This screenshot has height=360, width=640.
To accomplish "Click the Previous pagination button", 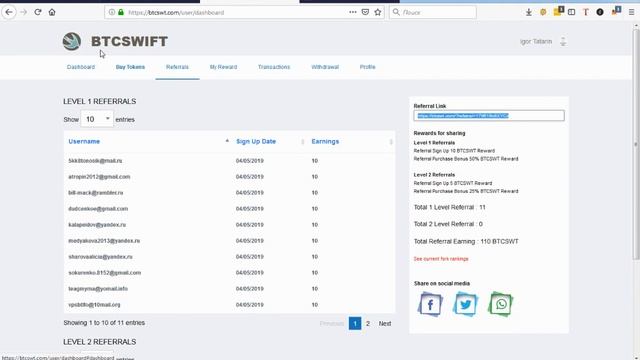I will pyautogui.click(x=332, y=323).
